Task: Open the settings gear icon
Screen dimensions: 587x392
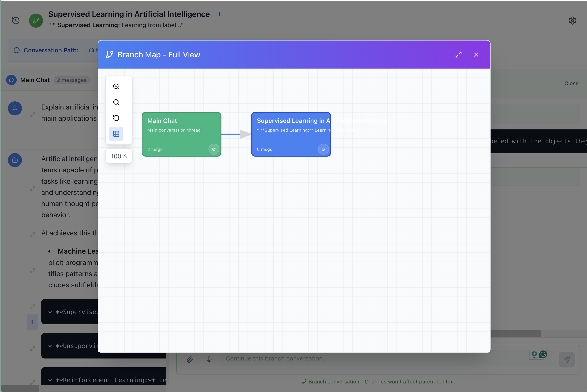Action: pos(573,21)
